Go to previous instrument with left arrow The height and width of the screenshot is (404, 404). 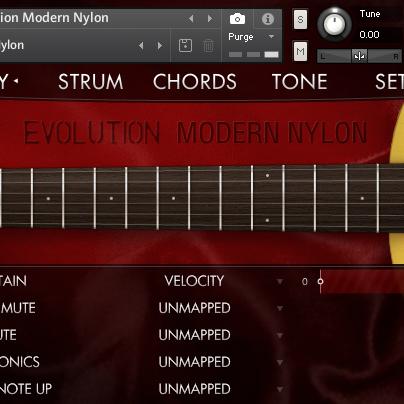coord(191,19)
